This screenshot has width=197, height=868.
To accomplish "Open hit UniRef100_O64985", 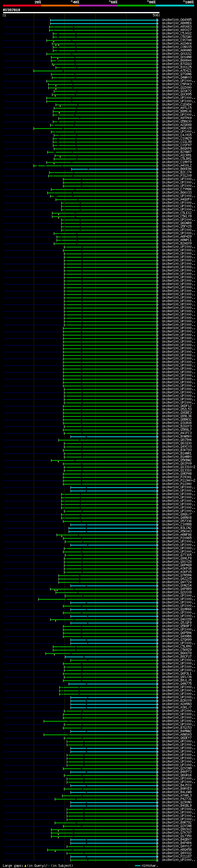I will [x=177, y=20].
